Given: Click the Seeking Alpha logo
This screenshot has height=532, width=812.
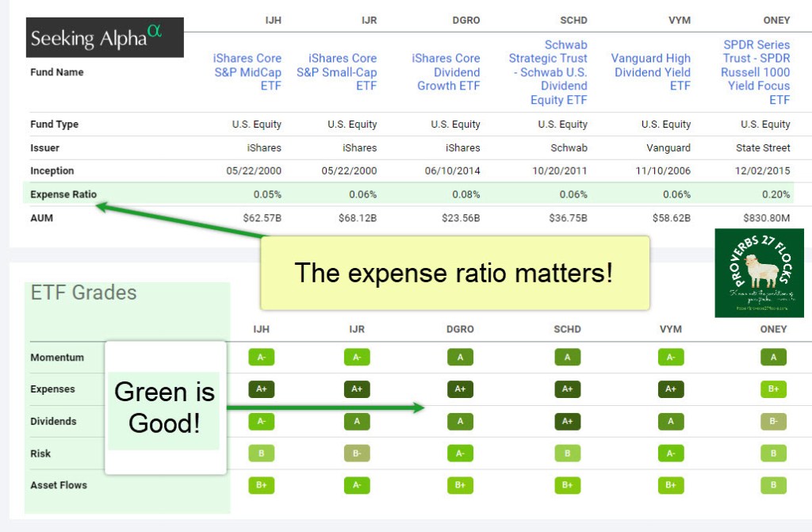Looking at the screenshot, I should point(105,37).
